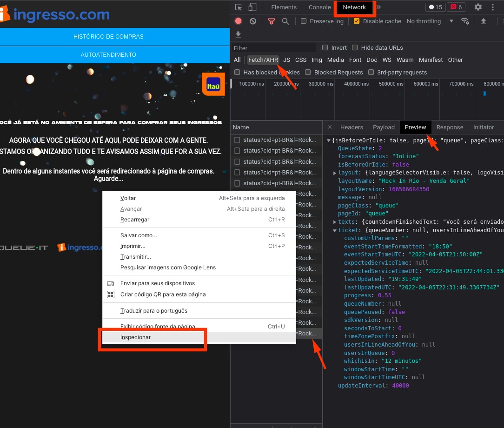Select the first status?cid=pt-BR request row
Image resolution: width=504 pixels, height=428 pixels.
pyautogui.click(x=277, y=140)
